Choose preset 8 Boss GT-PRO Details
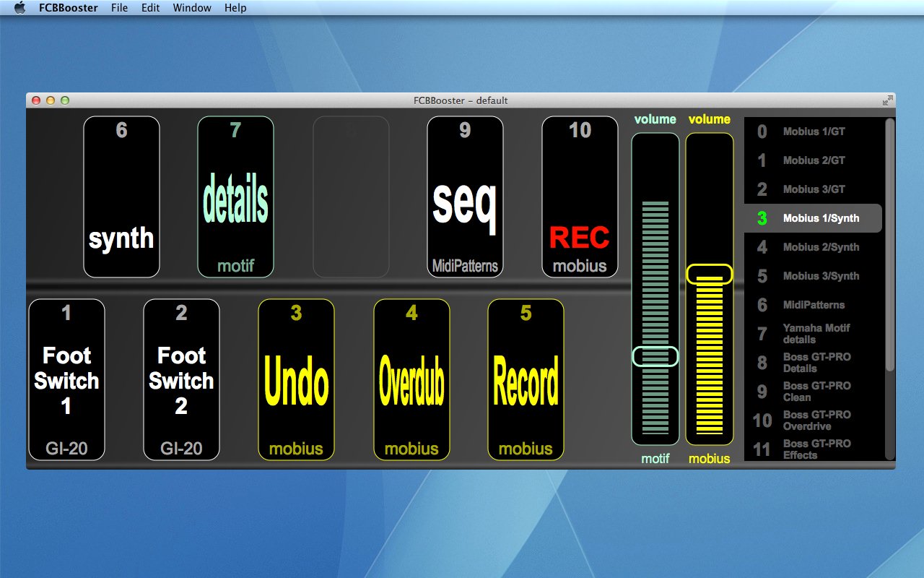Screen dimensions: 924x578 813,363
